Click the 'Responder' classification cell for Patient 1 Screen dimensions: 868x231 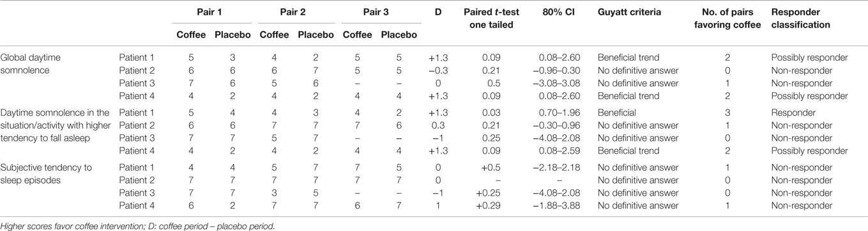[791, 112]
